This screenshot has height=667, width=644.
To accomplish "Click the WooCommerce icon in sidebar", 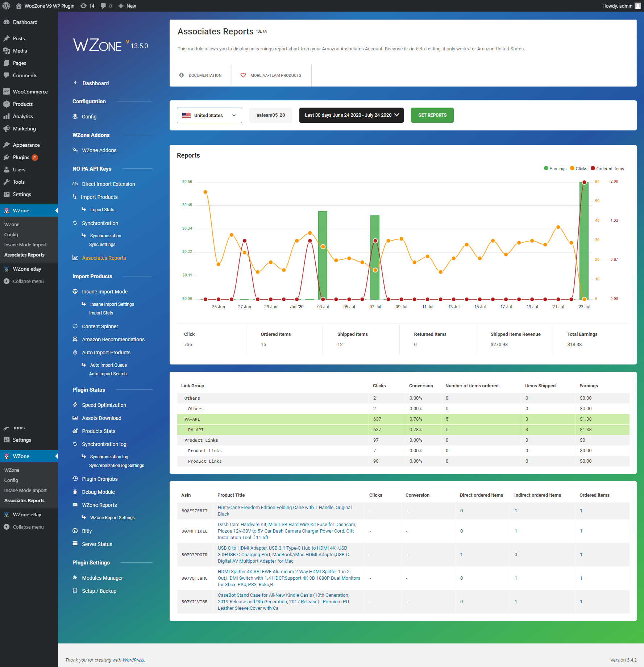I will tap(7, 92).
